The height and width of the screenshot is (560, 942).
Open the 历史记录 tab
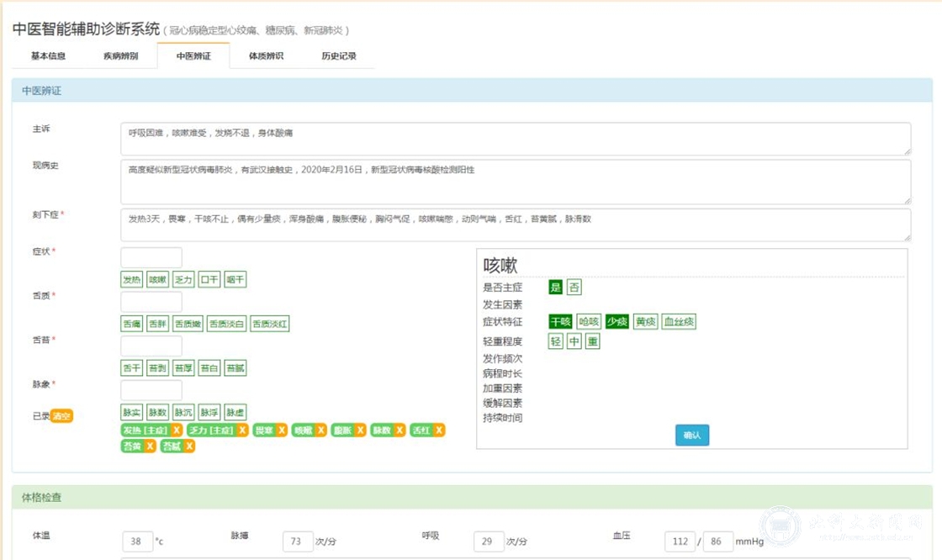339,55
